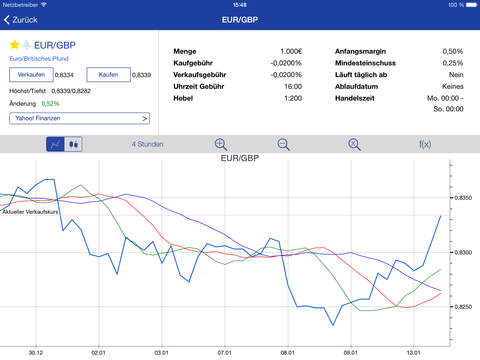Image resolution: width=480 pixels, height=360 pixels.
Task: Open Yahoo! Finanzen link
Action: pos(79,118)
